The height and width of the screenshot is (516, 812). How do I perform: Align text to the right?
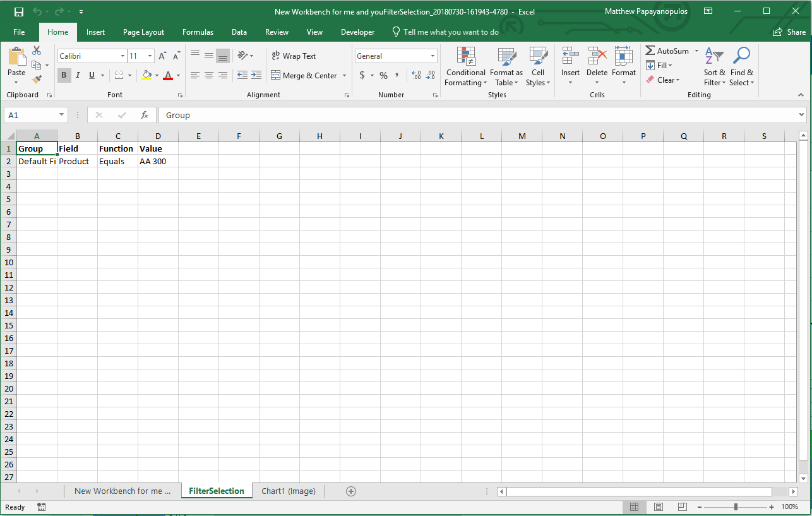pyautogui.click(x=223, y=75)
